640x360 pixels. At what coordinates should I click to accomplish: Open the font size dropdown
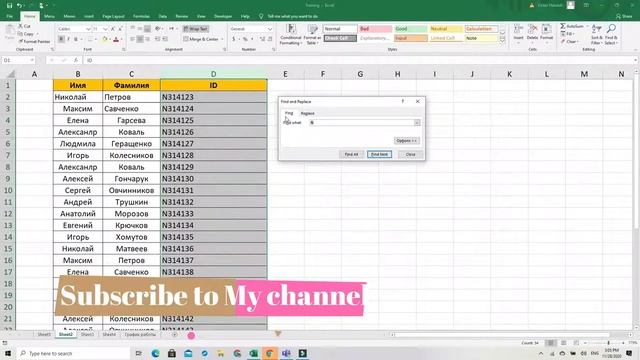click(105, 29)
